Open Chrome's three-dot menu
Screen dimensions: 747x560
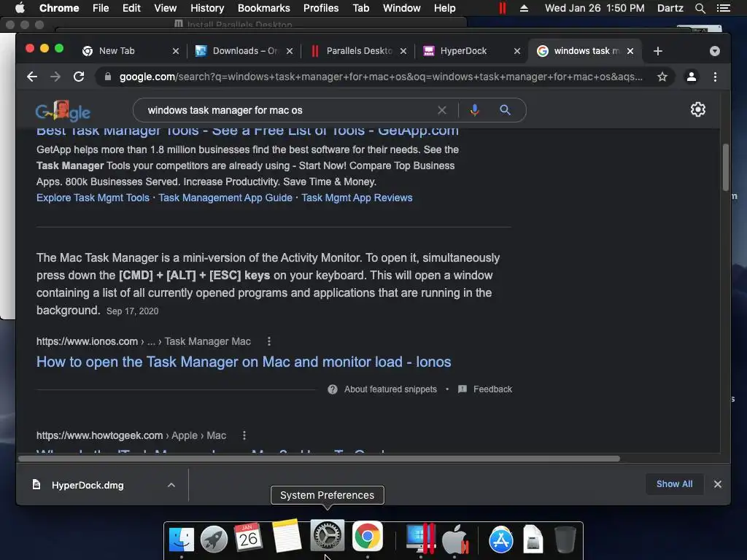715,77
